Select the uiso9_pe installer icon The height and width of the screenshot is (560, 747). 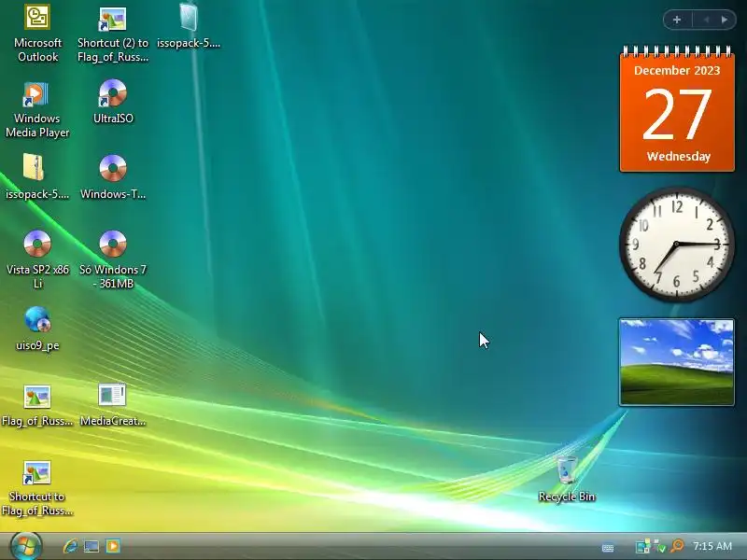pos(37,329)
